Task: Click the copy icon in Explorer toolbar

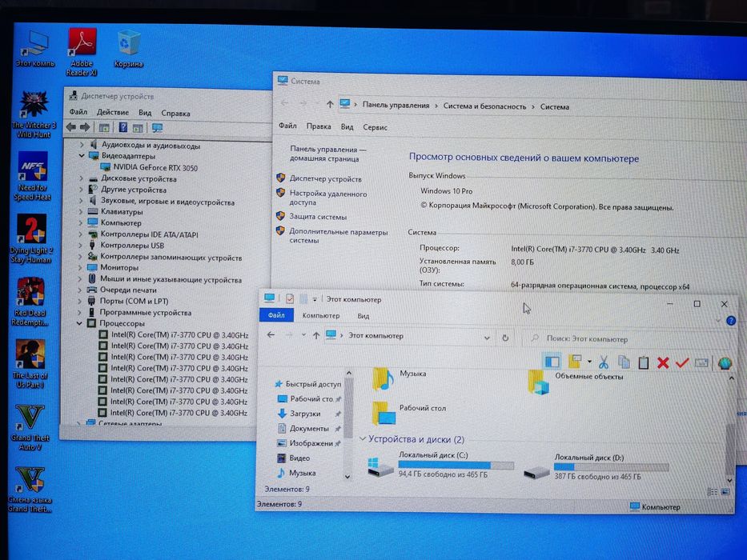Action: (624, 362)
